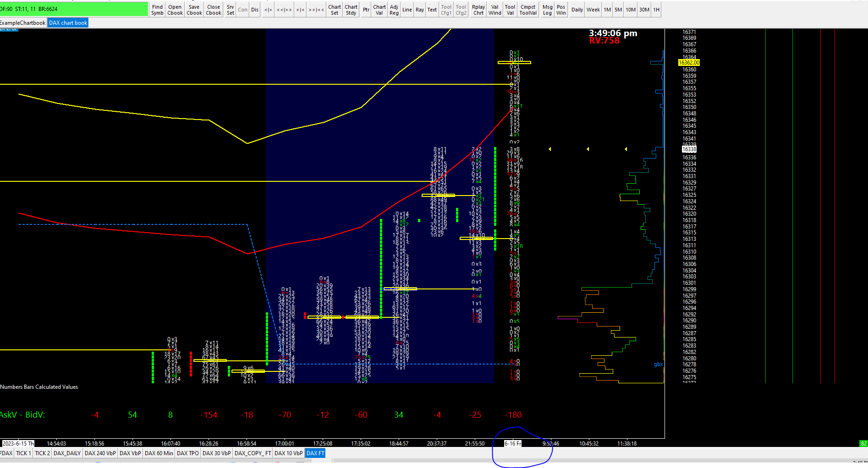Click the 3:49:06 pm clock text
Screen dimensions: 868x468
point(613,33)
